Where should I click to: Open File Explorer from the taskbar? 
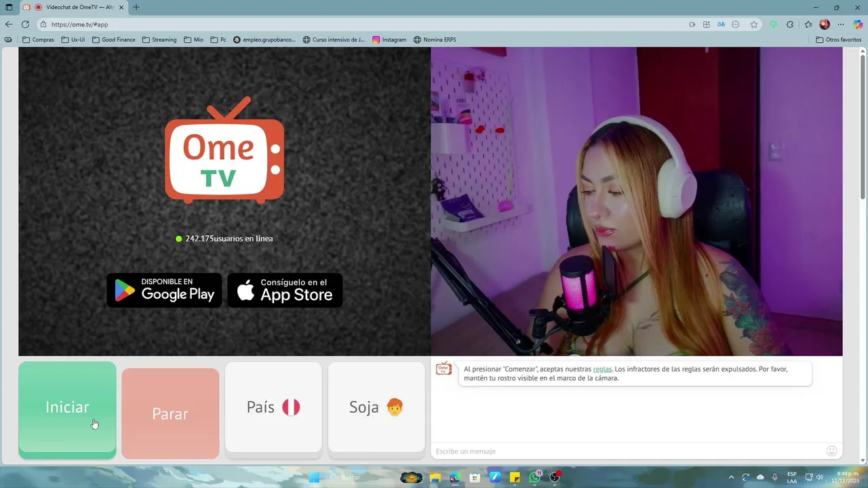435,477
